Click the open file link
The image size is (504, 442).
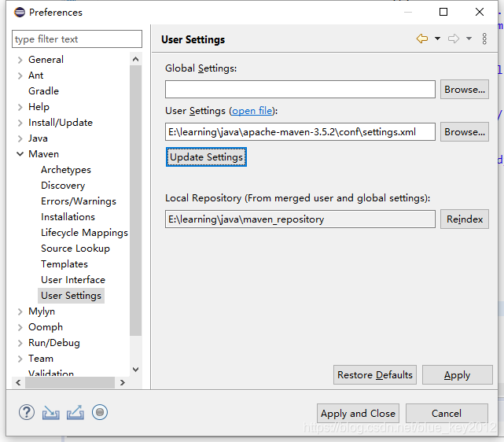pyautogui.click(x=252, y=111)
